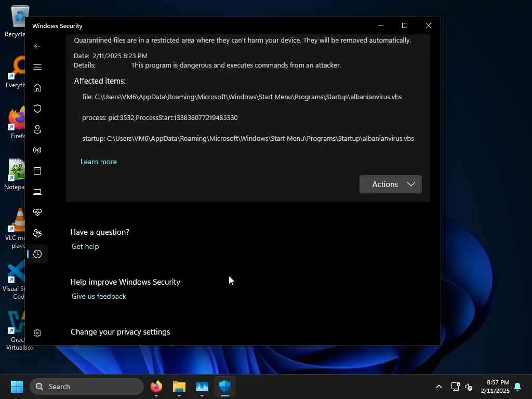Open Virus & threat protection shield icon
532x399 pixels.
coord(37,109)
